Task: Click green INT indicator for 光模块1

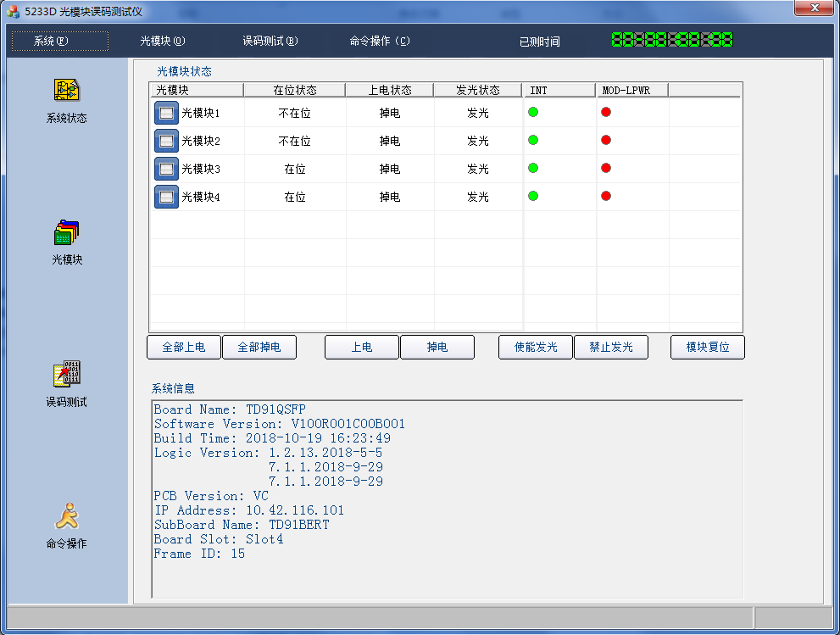Action: 533,112
